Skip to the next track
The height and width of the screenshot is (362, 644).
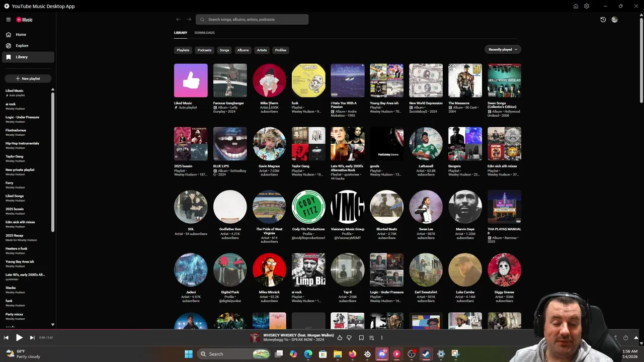32,338
